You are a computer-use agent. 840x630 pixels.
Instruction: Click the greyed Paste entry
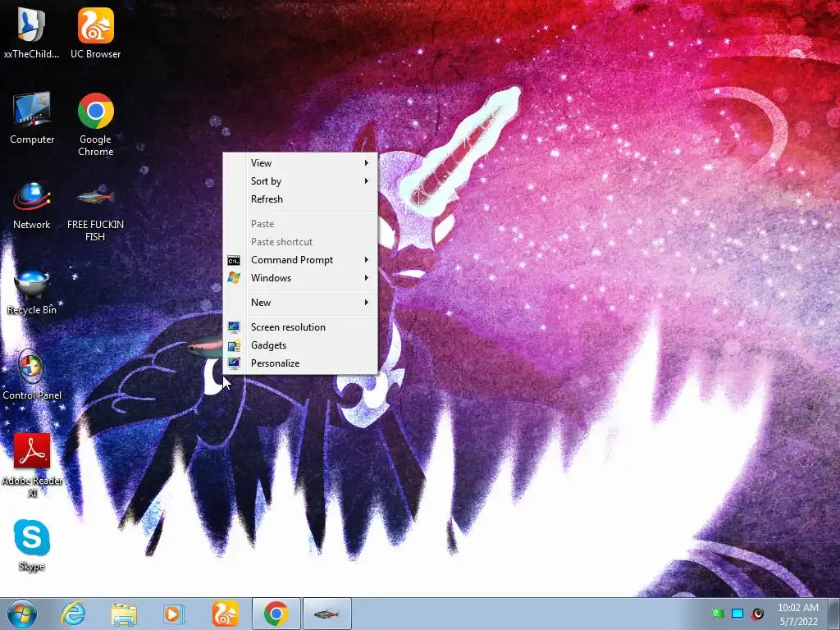(300, 224)
